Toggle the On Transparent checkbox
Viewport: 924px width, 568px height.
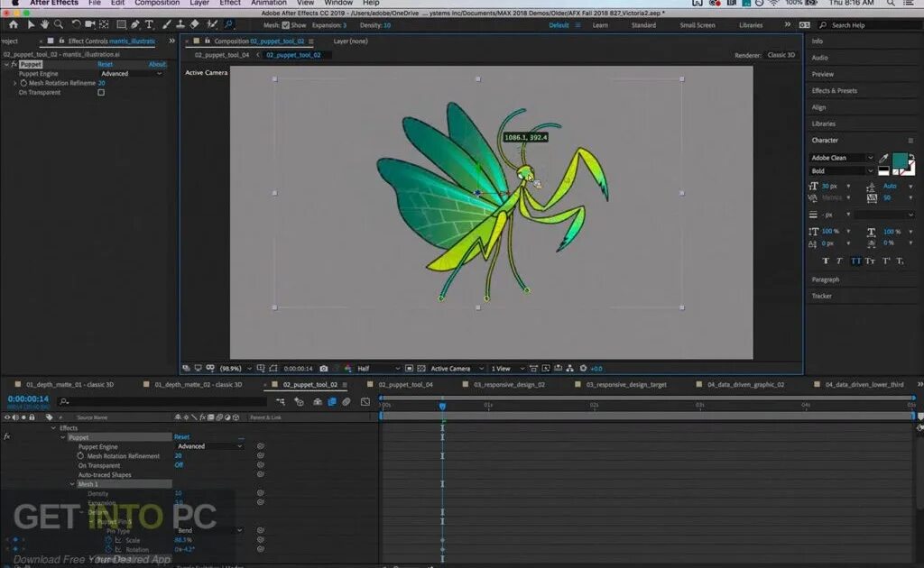[x=101, y=92]
